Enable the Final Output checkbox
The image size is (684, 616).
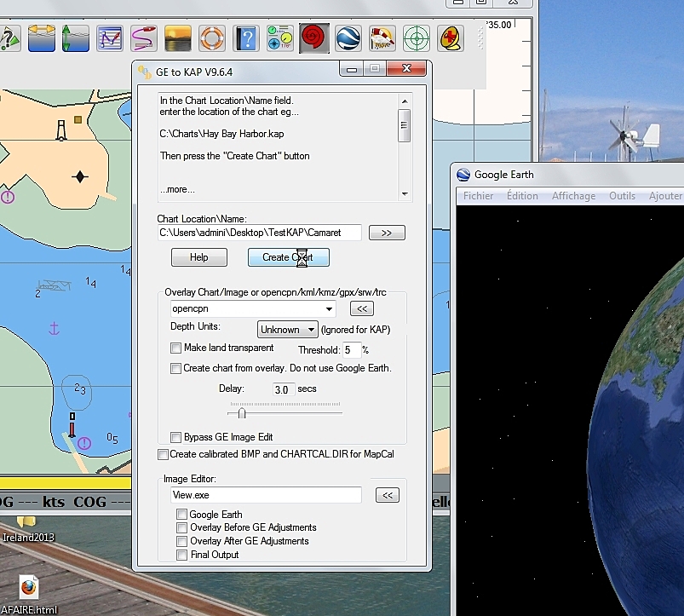click(x=182, y=555)
